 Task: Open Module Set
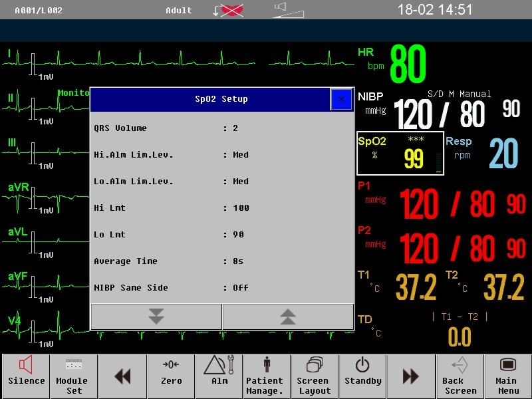point(74,376)
